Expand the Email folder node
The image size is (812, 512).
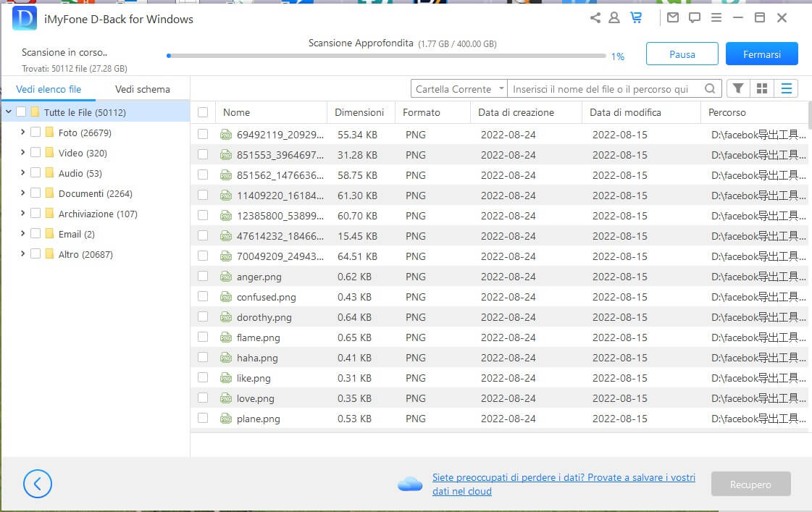(x=22, y=233)
